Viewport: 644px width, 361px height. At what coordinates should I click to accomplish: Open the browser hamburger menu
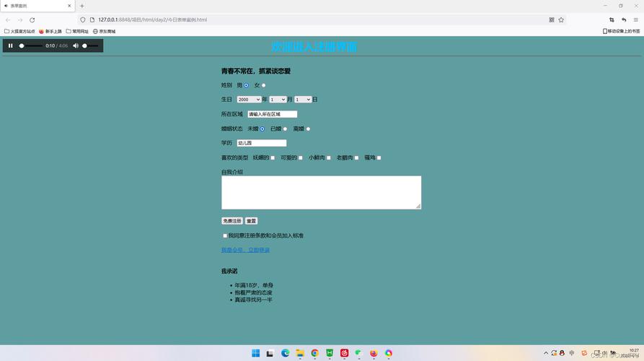[x=636, y=19]
